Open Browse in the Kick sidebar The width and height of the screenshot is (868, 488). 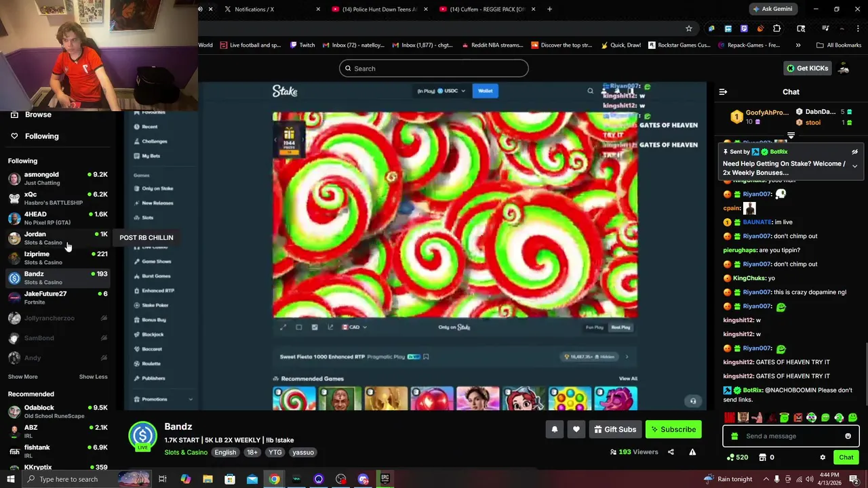(x=31, y=115)
